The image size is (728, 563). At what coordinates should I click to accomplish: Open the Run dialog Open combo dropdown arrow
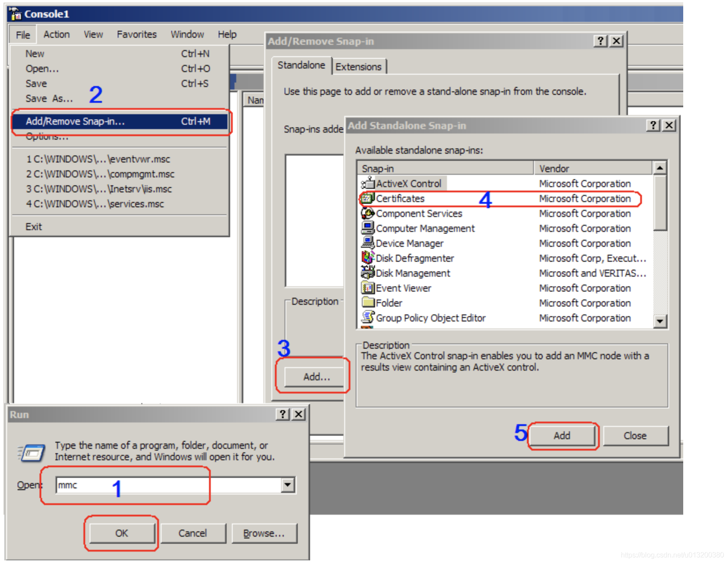tap(288, 485)
